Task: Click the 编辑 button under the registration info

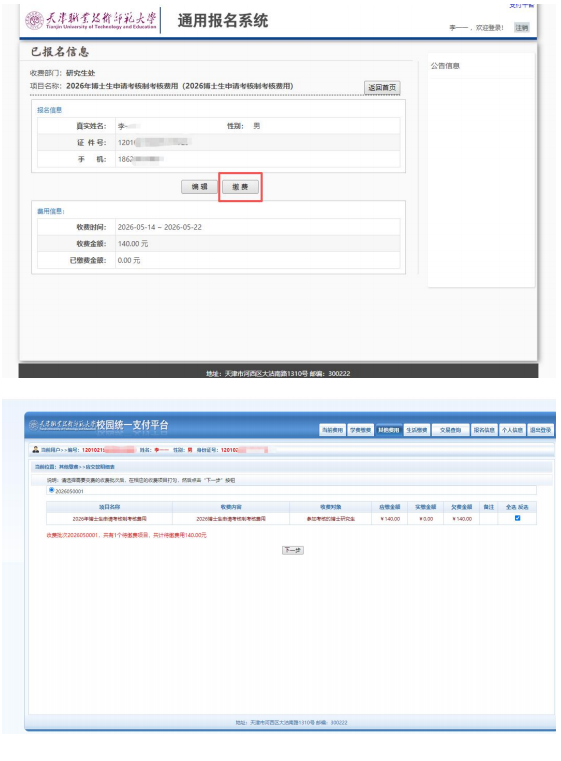Action: pyautogui.click(x=199, y=187)
